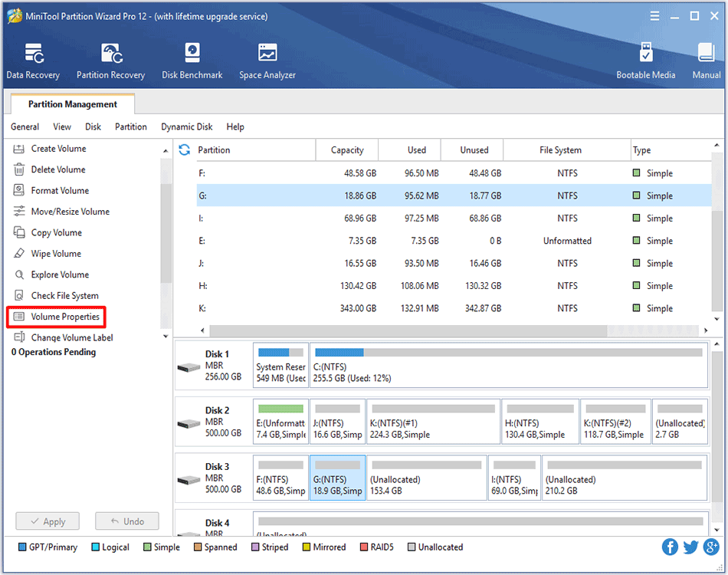Click the RAID5 legend swatch
This screenshot has width=728, height=575.
(x=364, y=547)
